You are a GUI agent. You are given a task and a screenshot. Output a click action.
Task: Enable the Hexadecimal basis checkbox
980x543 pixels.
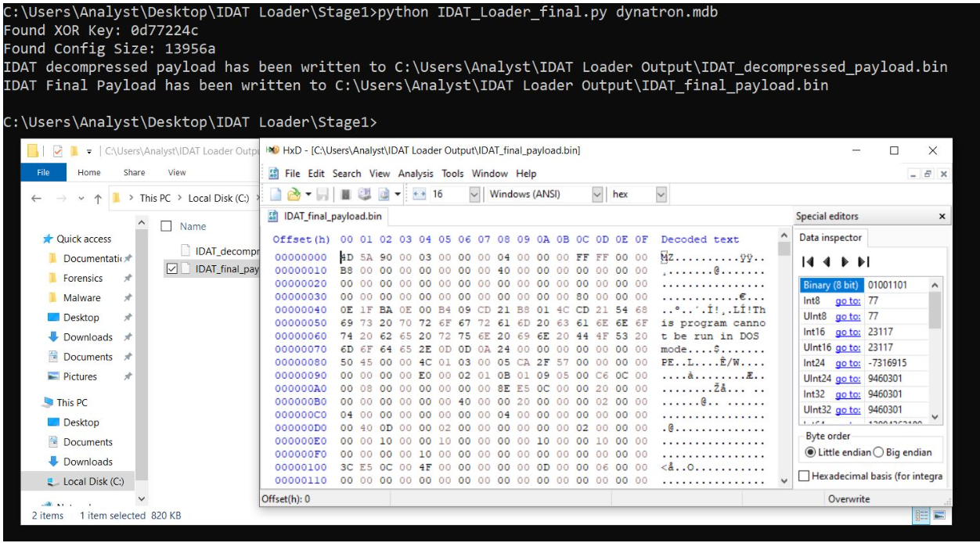point(804,476)
